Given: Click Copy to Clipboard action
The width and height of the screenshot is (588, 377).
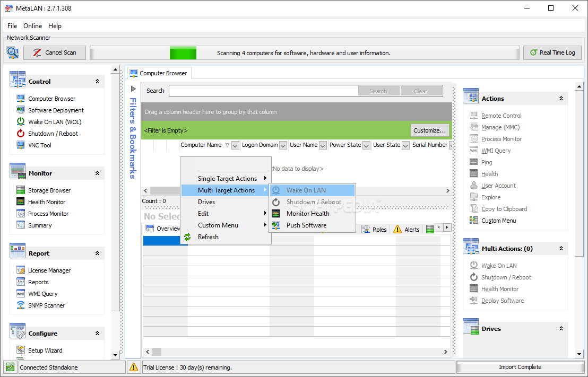Looking at the screenshot, I should click(504, 209).
